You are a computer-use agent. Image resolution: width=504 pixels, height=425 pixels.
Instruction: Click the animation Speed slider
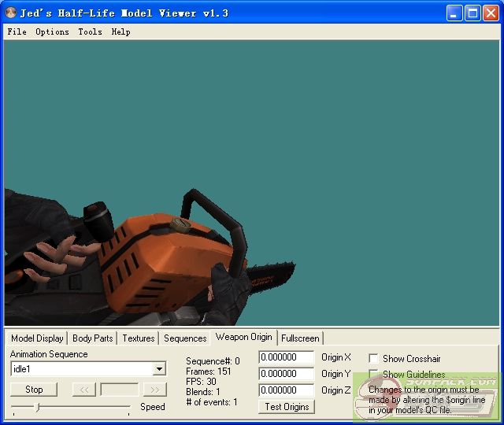(71, 407)
